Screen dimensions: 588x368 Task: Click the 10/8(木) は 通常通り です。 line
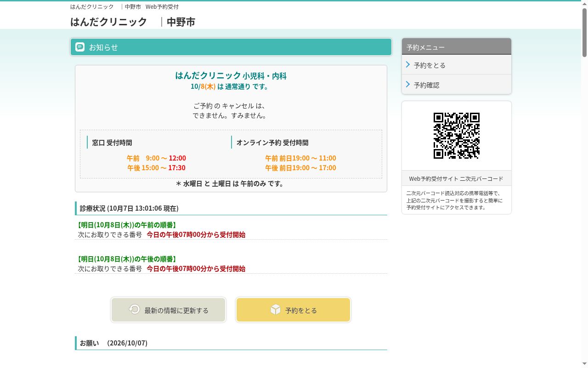(231, 86)
